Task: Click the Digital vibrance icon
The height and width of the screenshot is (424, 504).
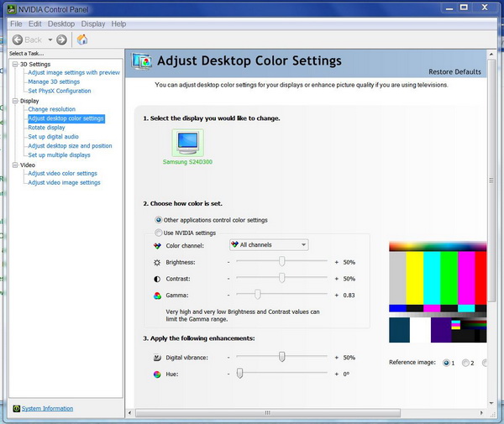Action: pos(156,358)
